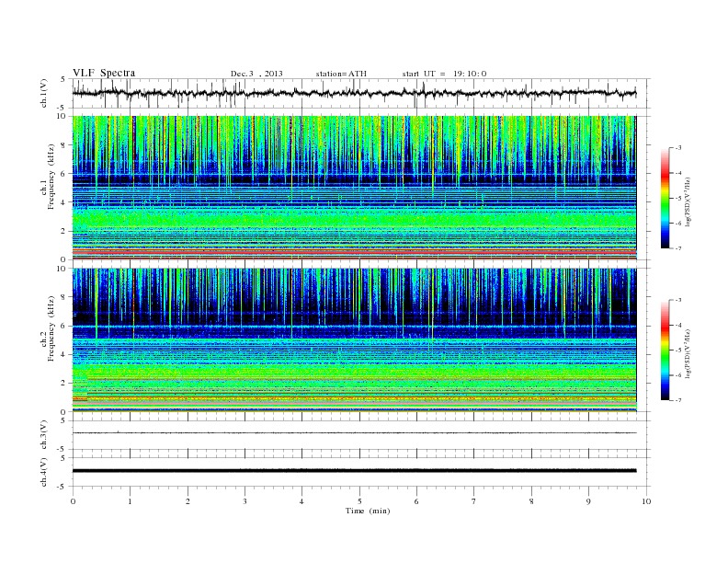This screenshot has height=563, width=728.
Task: Click the "9" tick on the time axis
Action: pos(588,501)
